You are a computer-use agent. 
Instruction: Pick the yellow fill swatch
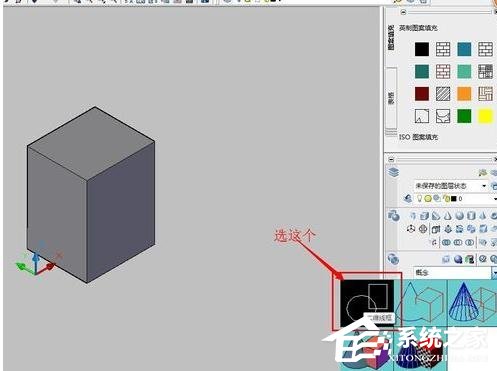(485, 116)
